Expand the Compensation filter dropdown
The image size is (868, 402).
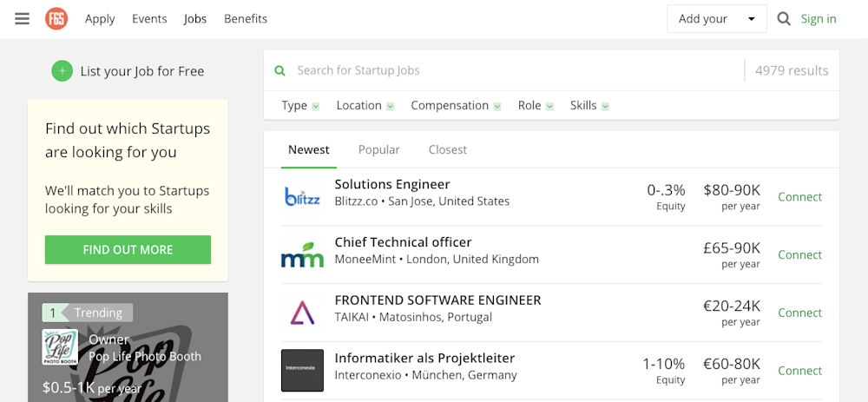click(x=456, y=106)
